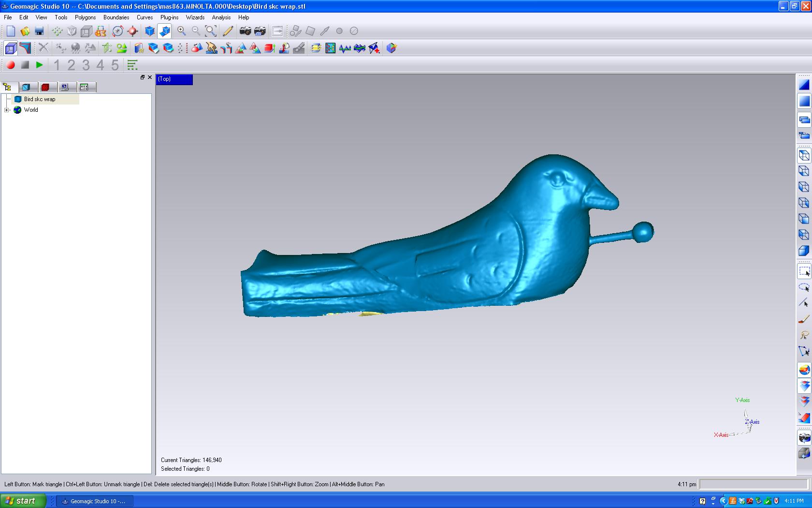The width and height of the screenshot is (812, 508).
Task: Click the camera icon with abc label
Action: tap(260, 31)
